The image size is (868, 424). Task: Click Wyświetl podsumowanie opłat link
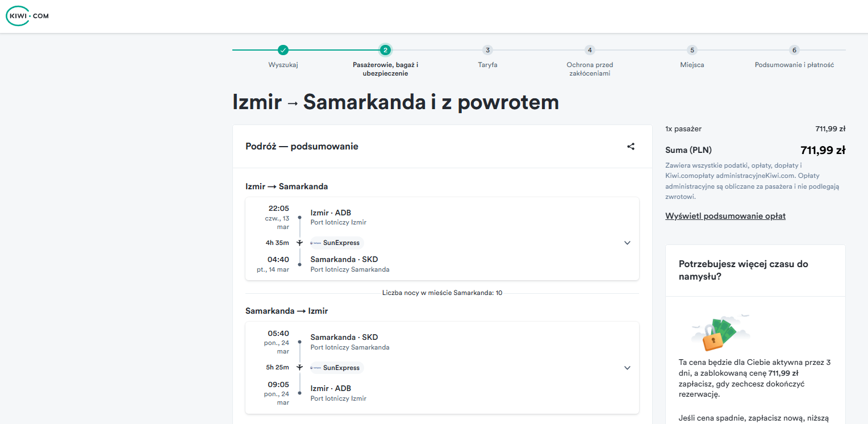click(725, 216)
